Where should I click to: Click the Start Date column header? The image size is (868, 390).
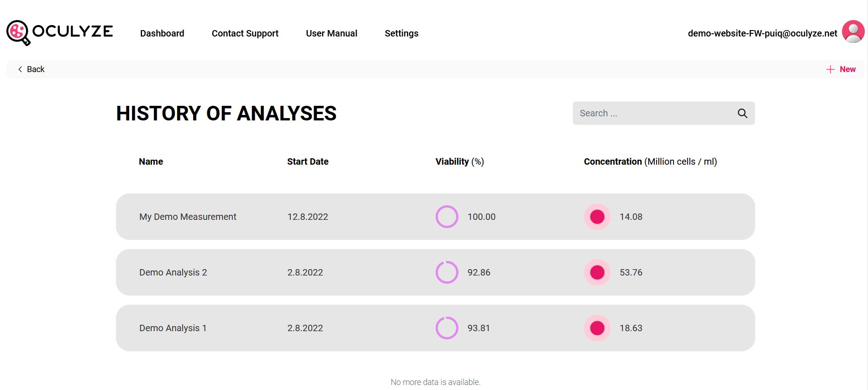coord(308,161)
